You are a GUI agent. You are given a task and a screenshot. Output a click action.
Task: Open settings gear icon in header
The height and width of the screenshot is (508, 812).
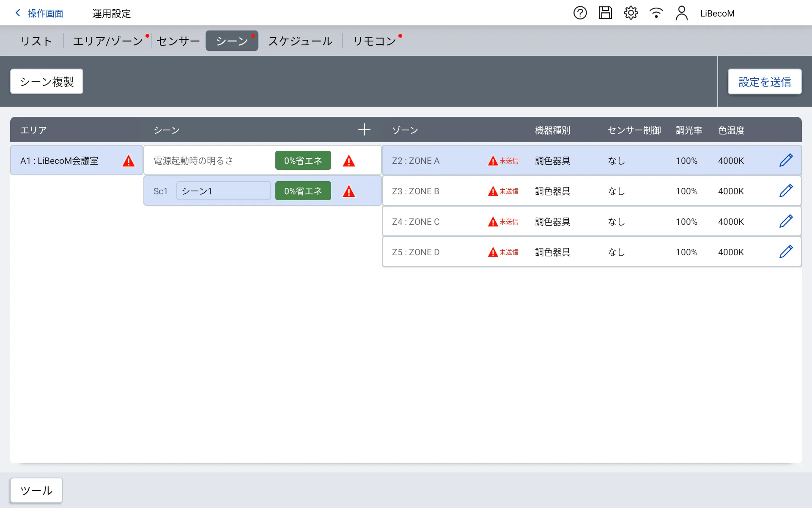(x=631, y=13)
